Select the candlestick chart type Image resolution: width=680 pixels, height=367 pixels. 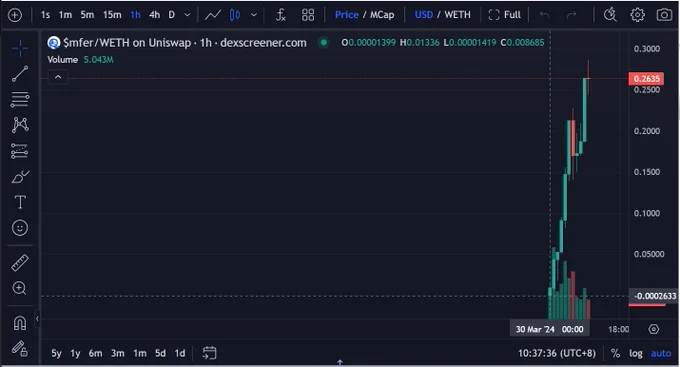[235, 15]
